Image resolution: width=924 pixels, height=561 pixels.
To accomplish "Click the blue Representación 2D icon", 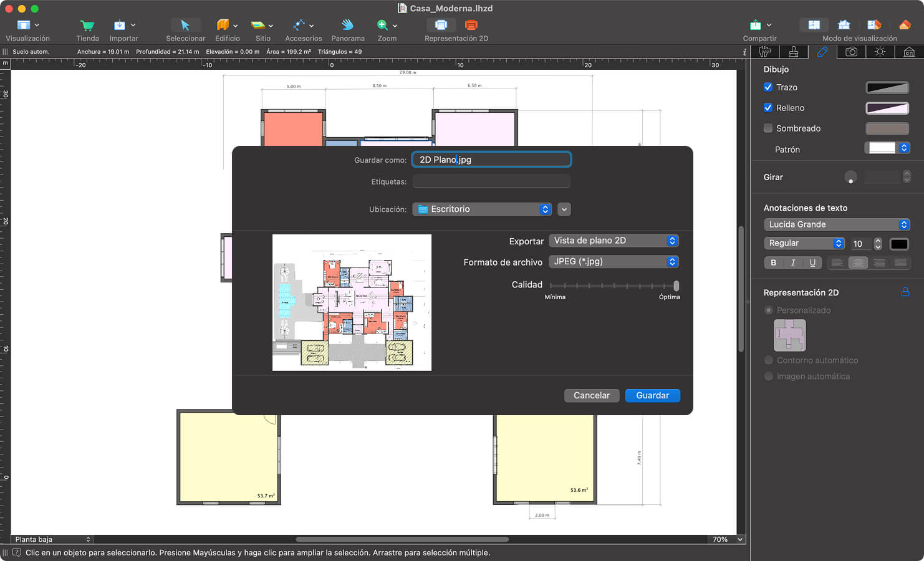I will pos(441,25).
